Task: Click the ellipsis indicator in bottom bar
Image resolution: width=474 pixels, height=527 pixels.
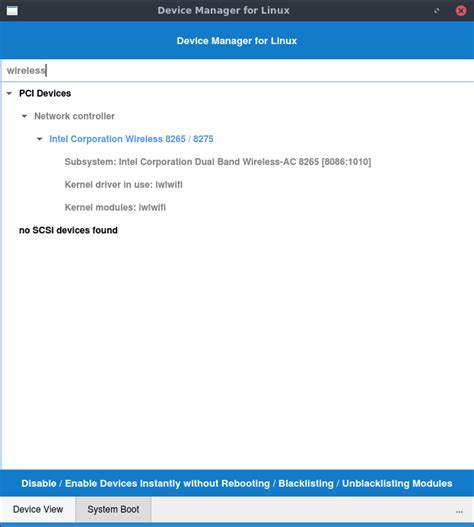Action: [459, 512]
